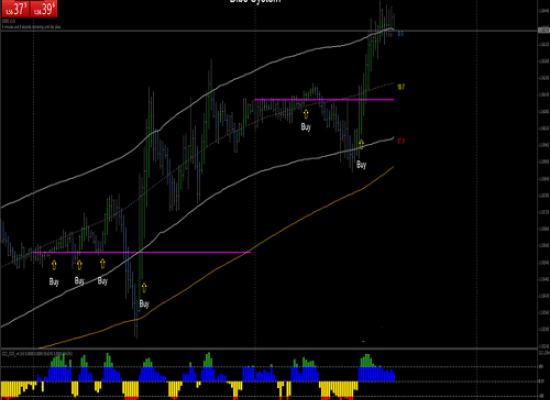Click the gray horizontal current price line

point(269,31)
